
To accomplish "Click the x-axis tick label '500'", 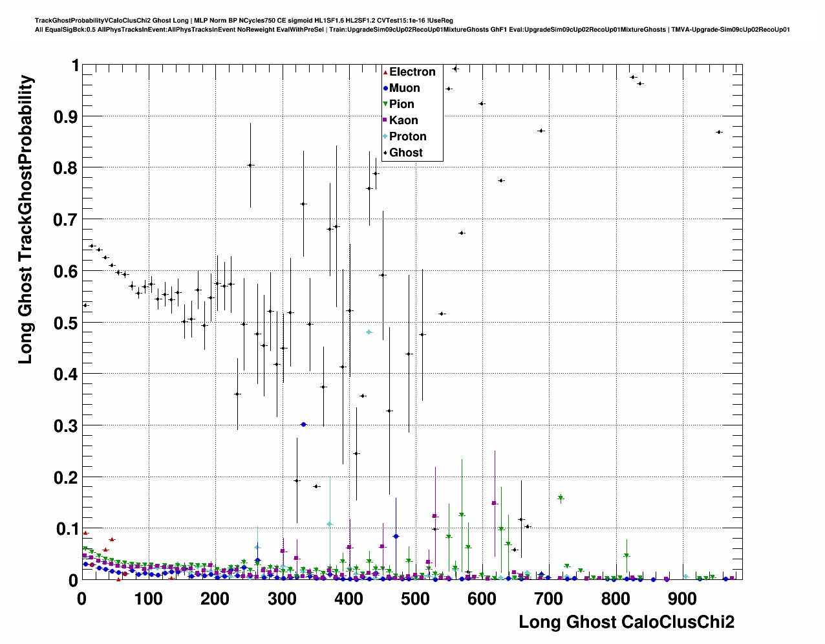I will 415,599.
